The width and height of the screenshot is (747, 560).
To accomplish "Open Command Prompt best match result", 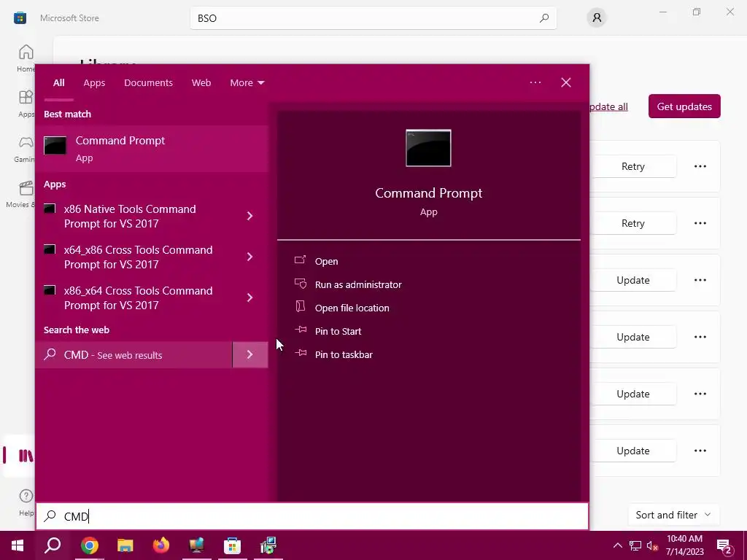I will pos(152,149).
